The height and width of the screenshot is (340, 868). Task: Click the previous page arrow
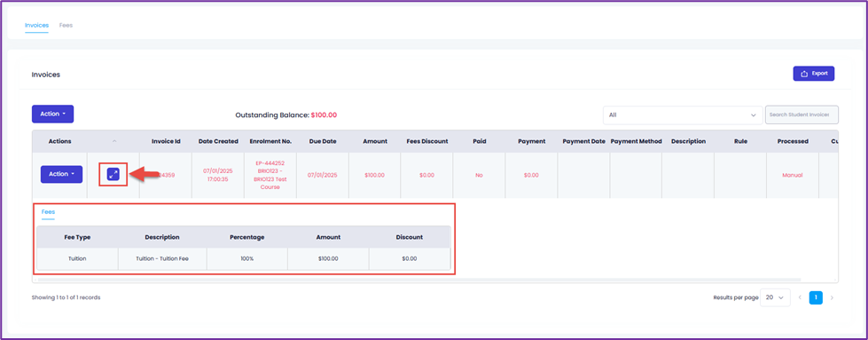(800, 298)
